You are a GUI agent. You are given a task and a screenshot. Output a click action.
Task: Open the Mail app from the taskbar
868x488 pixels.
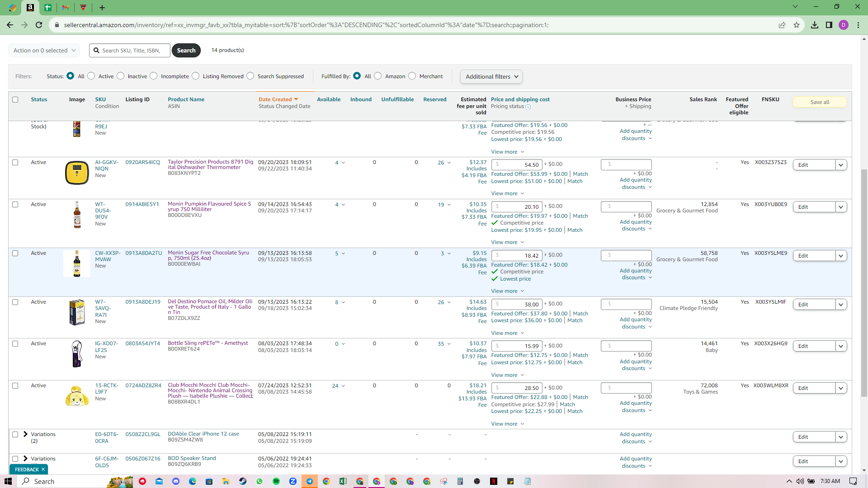159,481
